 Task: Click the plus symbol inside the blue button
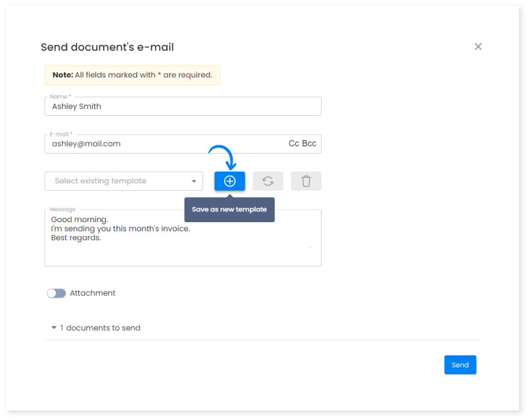(229, 181)
